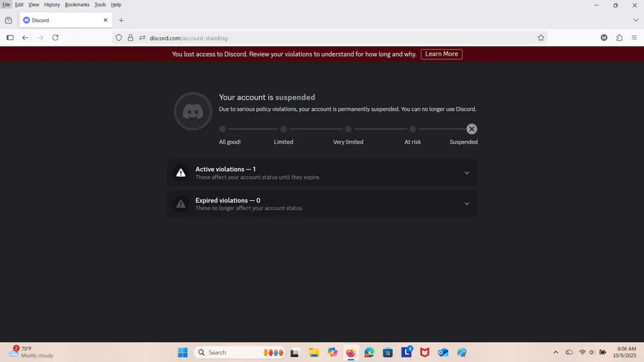Click the Limited status dot
The width and height of the screenshot is (644, 362).
[x=283, y=129]
